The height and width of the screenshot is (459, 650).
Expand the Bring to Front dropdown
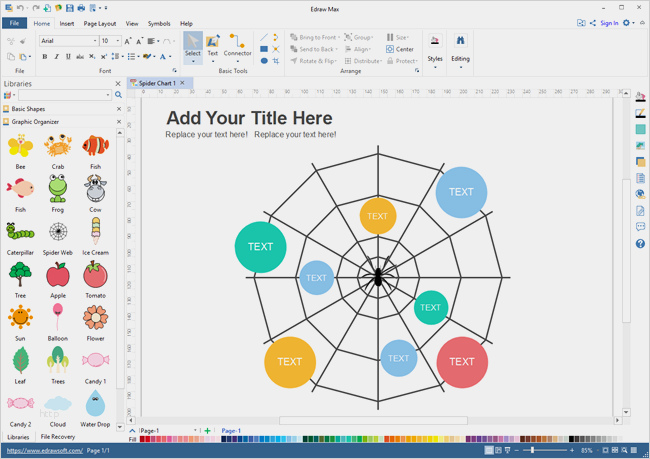pos(339,37)
